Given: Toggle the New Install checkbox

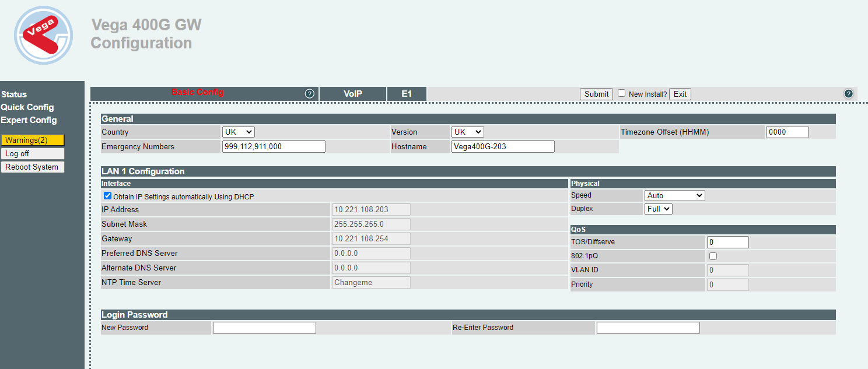Looking at the screenshot, I should point(622,93).
